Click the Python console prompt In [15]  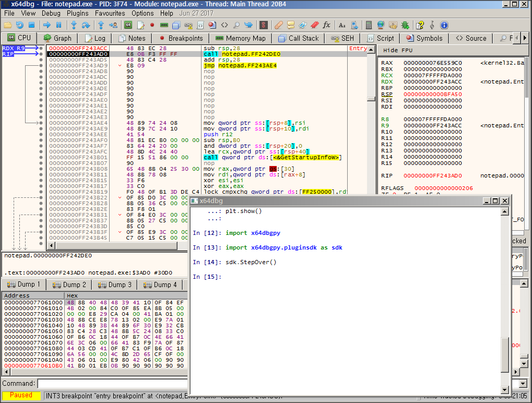207,277
